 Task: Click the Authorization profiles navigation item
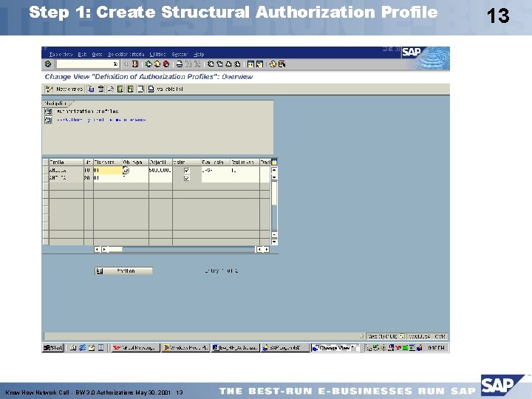tap(87, 112)
